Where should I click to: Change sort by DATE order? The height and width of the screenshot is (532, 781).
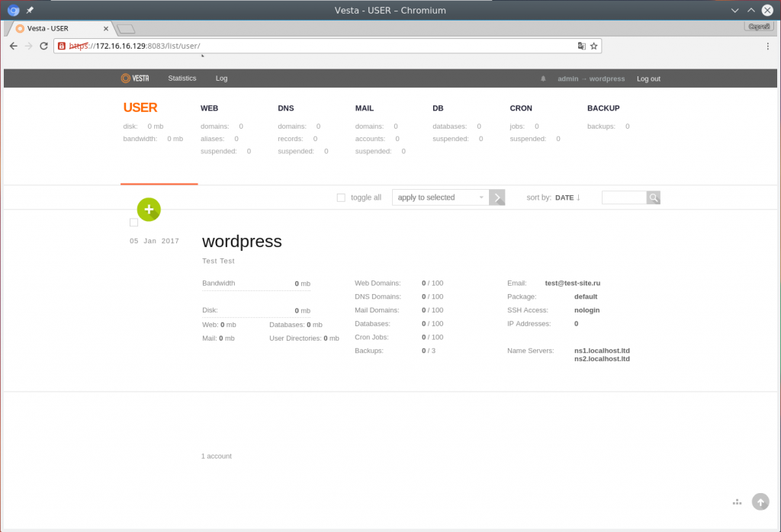568,197
